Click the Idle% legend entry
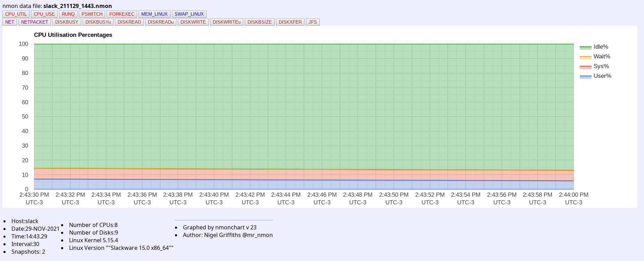 click(x=601, y=47)
